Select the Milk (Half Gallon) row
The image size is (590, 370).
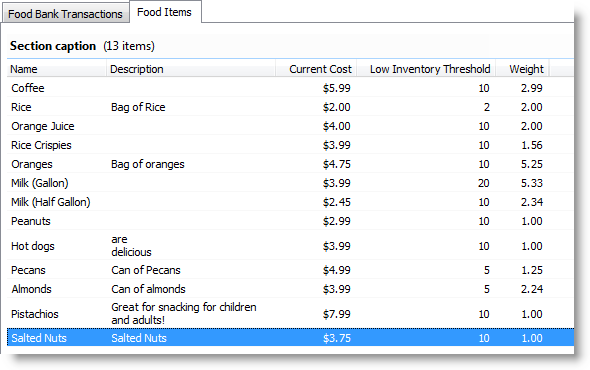pos(290,202)
